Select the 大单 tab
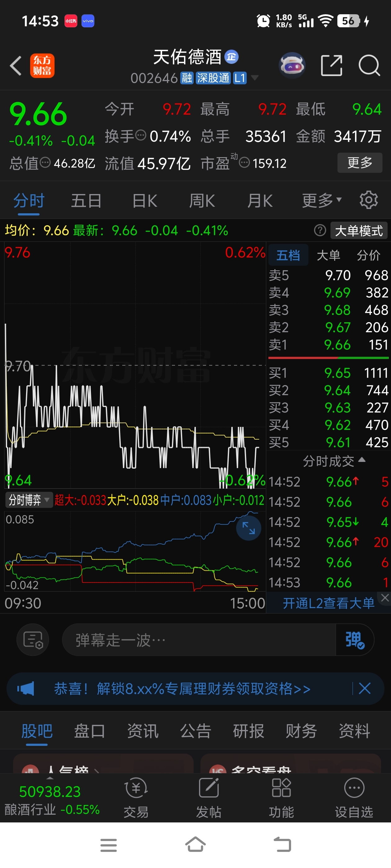The height and width of the screenshot is (868, 391). [x=328, y=255]
